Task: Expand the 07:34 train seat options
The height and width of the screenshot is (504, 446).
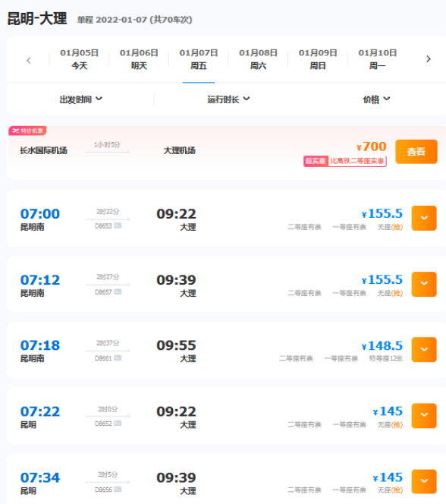Action: point(424,481)
